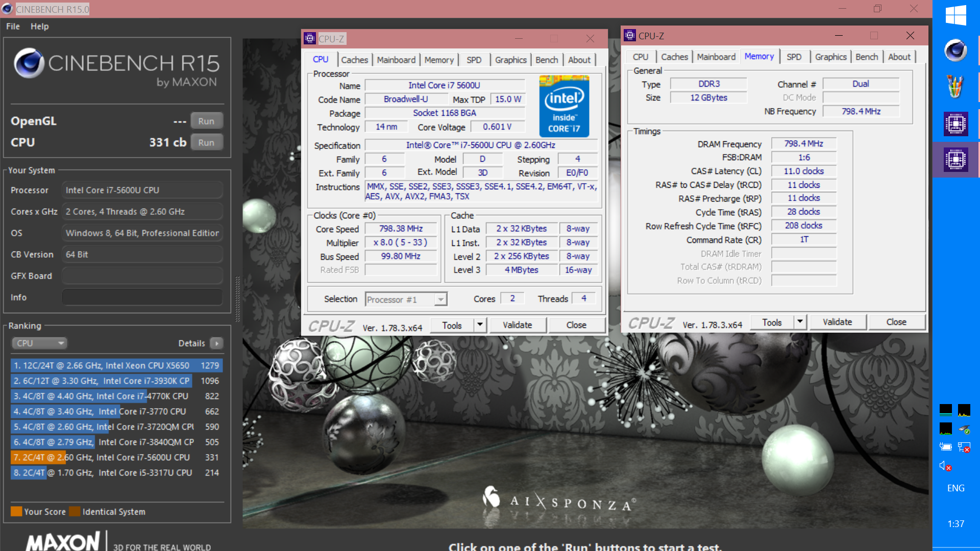Viewport: 980px width, 551px height.
Task: Select the first CPU-Z taskbar icon
Action: 955,123
